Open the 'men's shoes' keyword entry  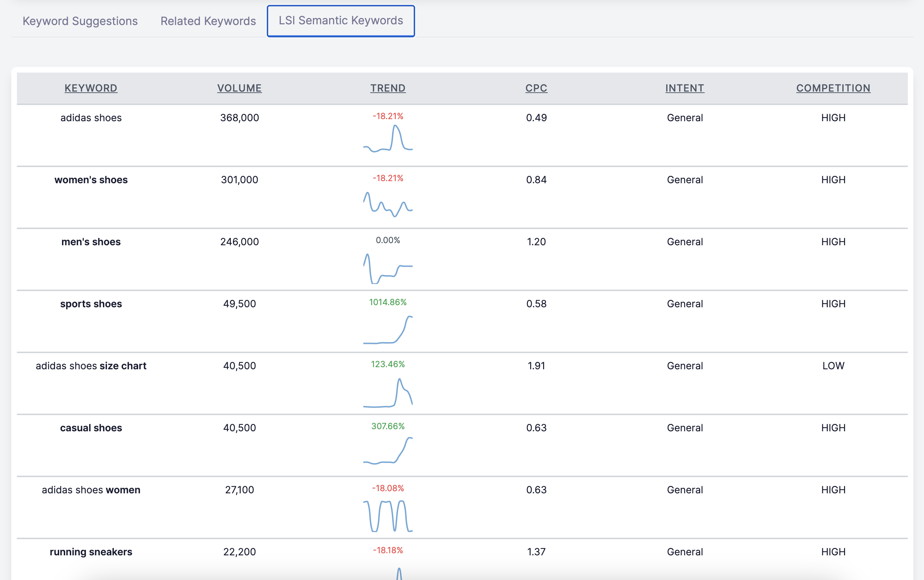91,242
